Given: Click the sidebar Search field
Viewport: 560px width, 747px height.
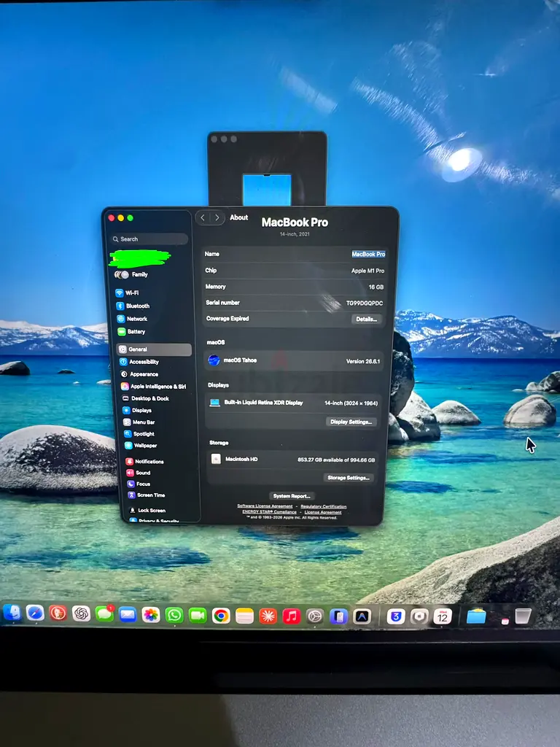Looking at the screenshot, I should tap(150, 239).
